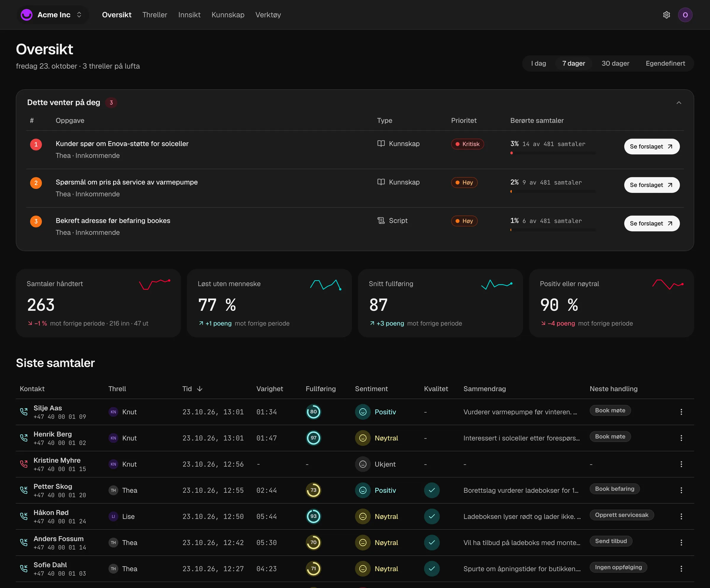Click Opprett servicesak for Håkon Rød
This screenshot has height=588, width=710.
tap(622, 515)
